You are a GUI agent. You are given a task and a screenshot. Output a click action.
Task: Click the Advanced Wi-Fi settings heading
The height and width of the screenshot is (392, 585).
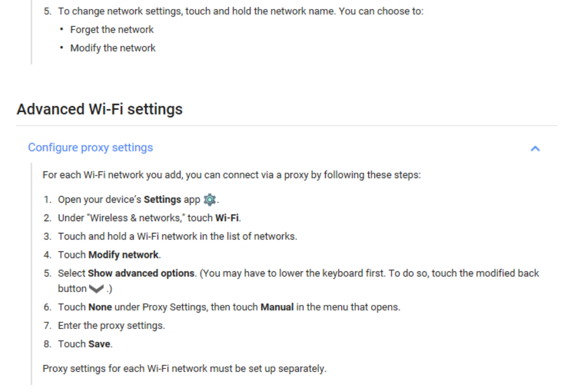(x=99, y=109)
